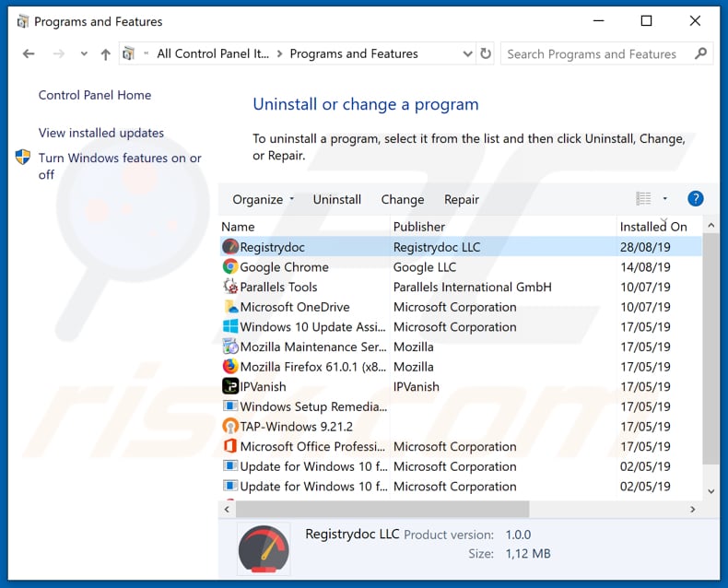Select Windows Setup Remedia... row
This screenshot has width=728, height=588.
point(461,406)
